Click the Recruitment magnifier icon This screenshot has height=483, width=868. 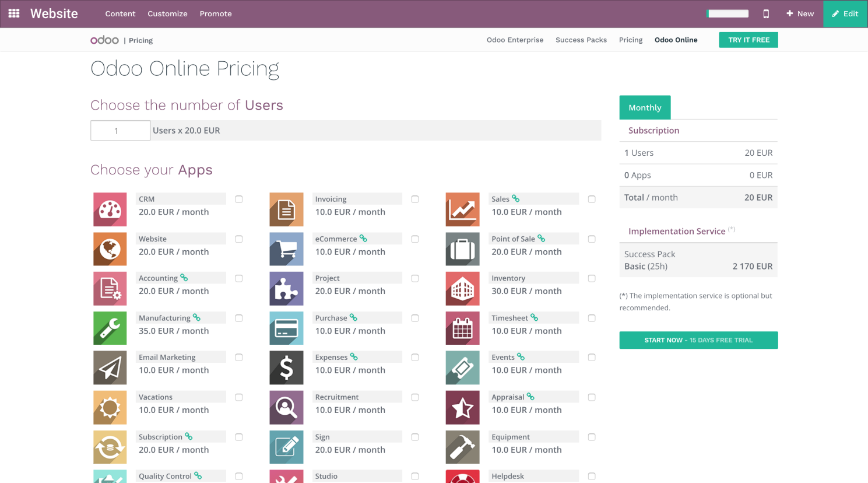pos(286,408)
